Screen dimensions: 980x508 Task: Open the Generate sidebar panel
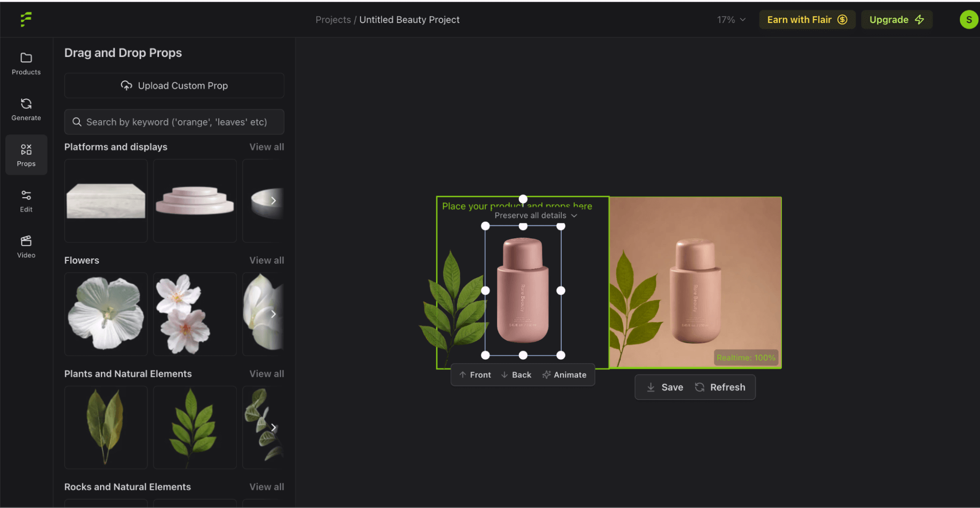(26, 109)
